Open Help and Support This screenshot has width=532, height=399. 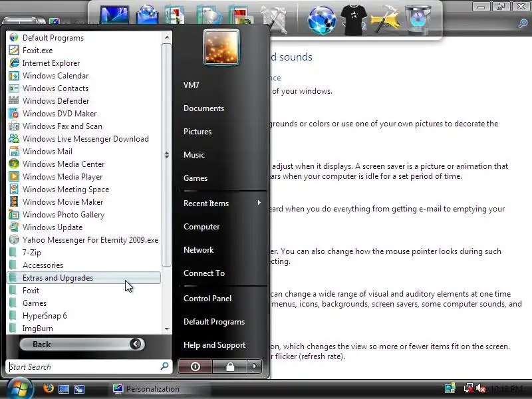click(214, 345)
